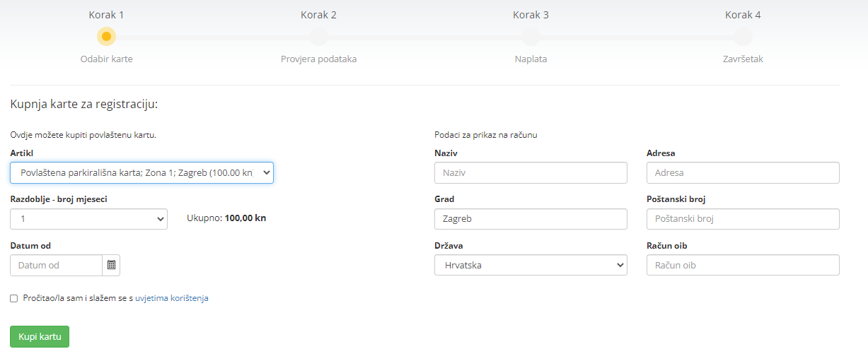The height and width of the screenshot is (361, 868).
Task: Click the Korak 4 step circle
Action: [x=743, y=36]
